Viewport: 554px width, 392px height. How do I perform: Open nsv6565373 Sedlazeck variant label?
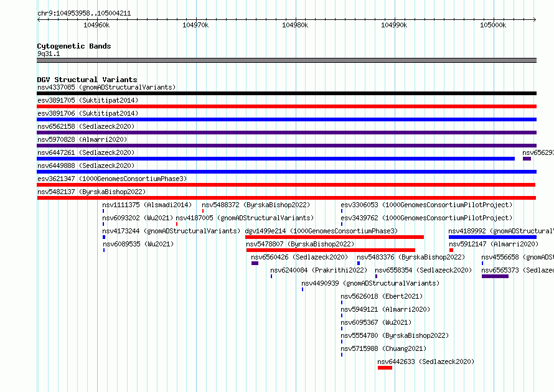(x=518, y=270)
